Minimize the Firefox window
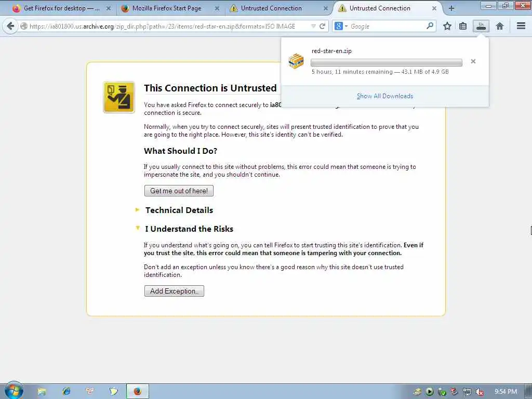The width and height of the screenshot is (532, 399). [488, 6]
